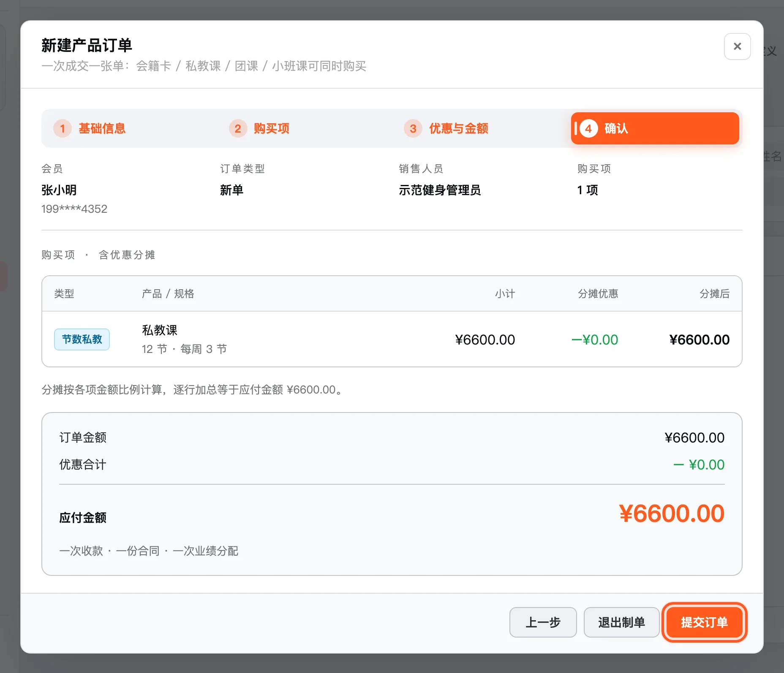Go to step 2 购买项
Image resolution: width=784 pixels, height=673 pixels.
(259, 128)
